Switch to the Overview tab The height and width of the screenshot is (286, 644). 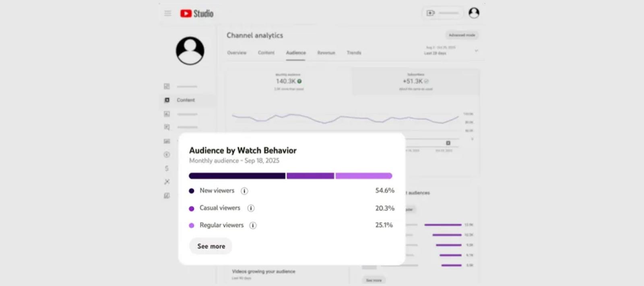click(237, 53)
